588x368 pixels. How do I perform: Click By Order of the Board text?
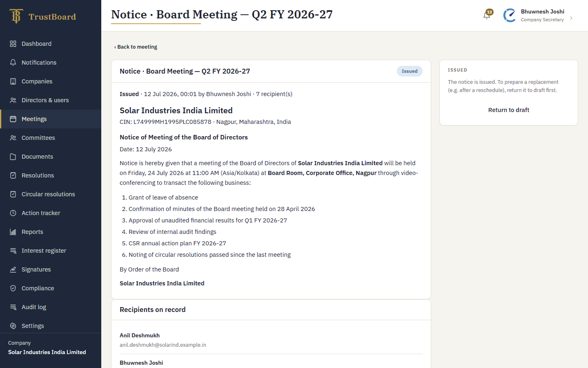(x=149, y=269)
